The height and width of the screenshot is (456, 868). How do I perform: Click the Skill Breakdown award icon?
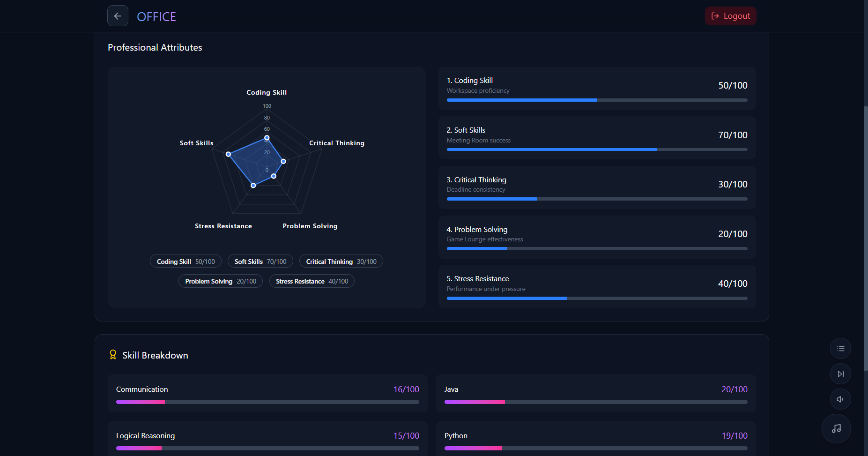click(x=113, y=355)
